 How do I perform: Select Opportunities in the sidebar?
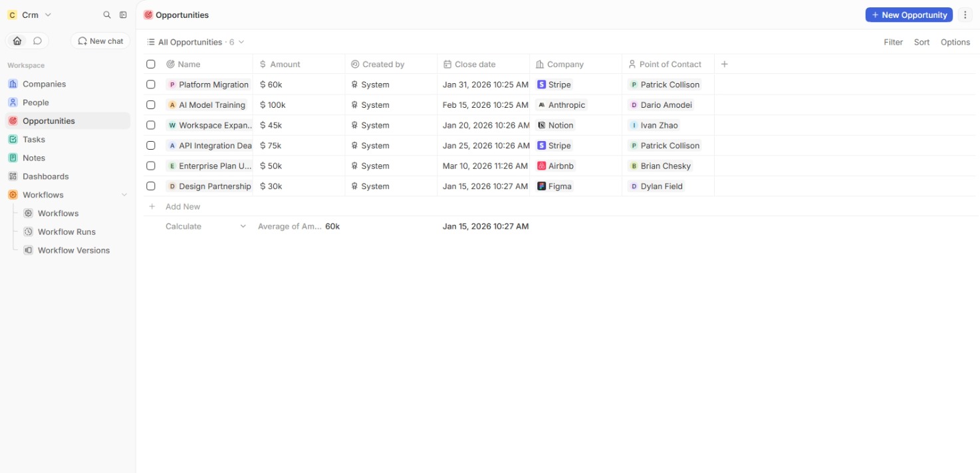tap(68, 121)
